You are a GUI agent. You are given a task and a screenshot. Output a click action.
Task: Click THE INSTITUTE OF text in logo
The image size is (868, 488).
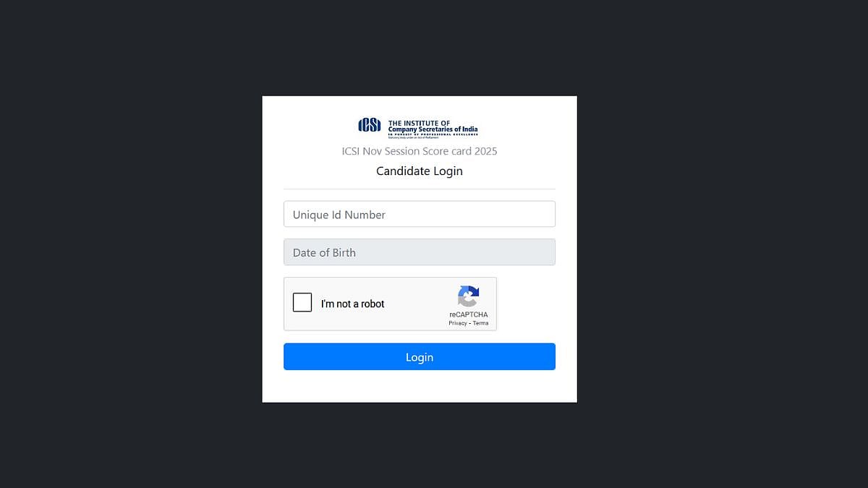tap(419, 123)
